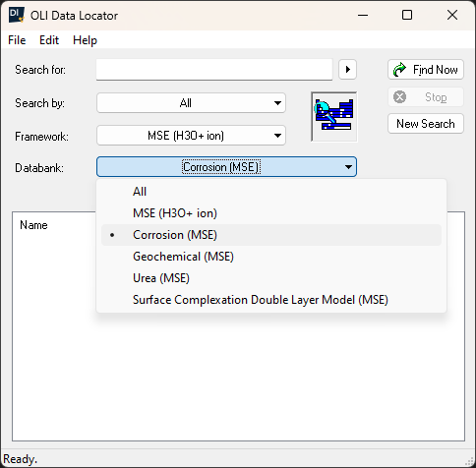The height and width of the screenshot is (468, 476).
Task: Select Surface Complexation Double Layer Model option
Action: click(x=271, y=300)
